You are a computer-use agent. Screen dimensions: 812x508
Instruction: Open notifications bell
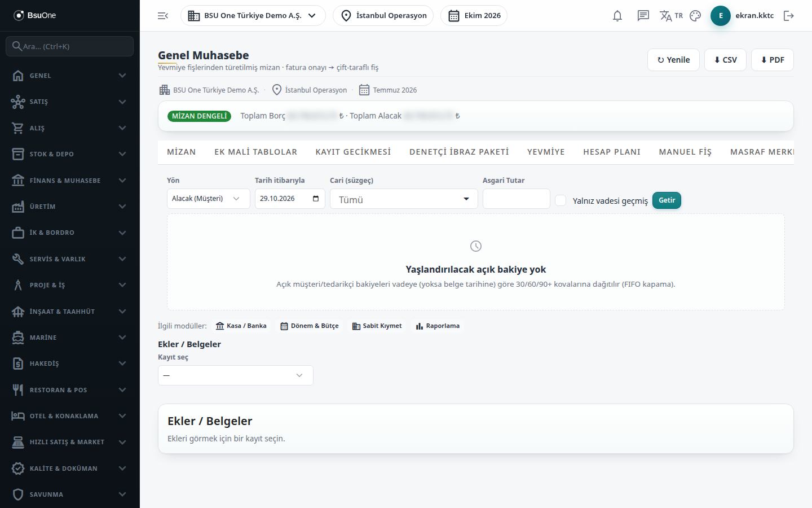617,16
